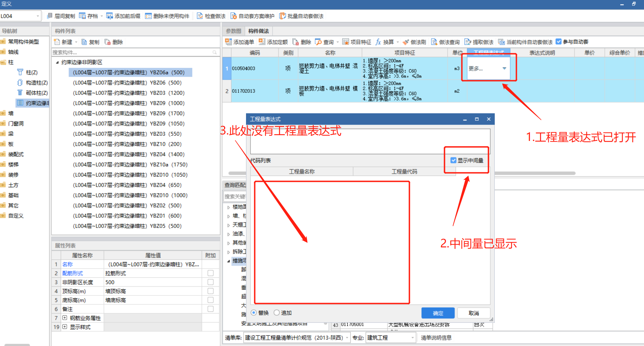Check the 附加 box for 底标高(m)

(211, 300)
